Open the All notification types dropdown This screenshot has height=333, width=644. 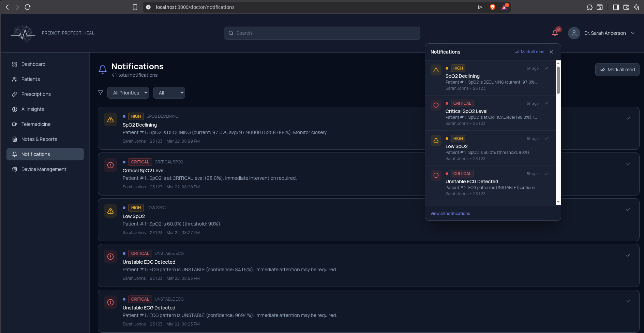tap(169, 92)
